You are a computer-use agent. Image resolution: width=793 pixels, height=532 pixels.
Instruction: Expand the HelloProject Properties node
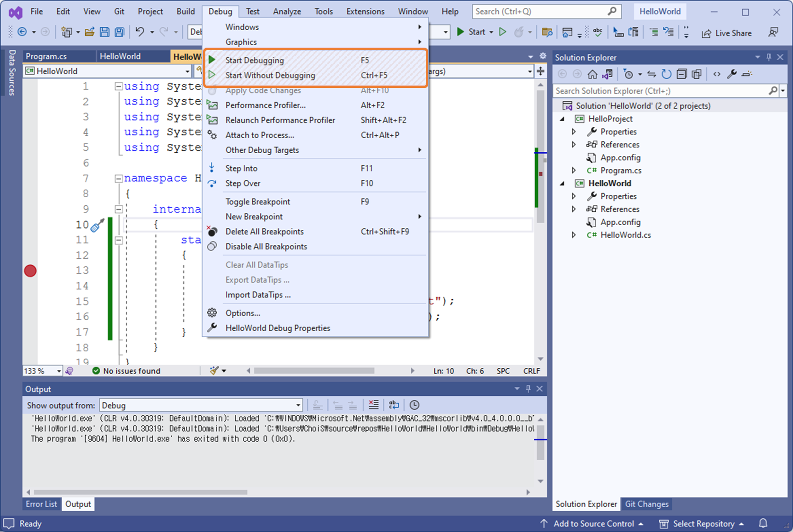tap(574, 131)
